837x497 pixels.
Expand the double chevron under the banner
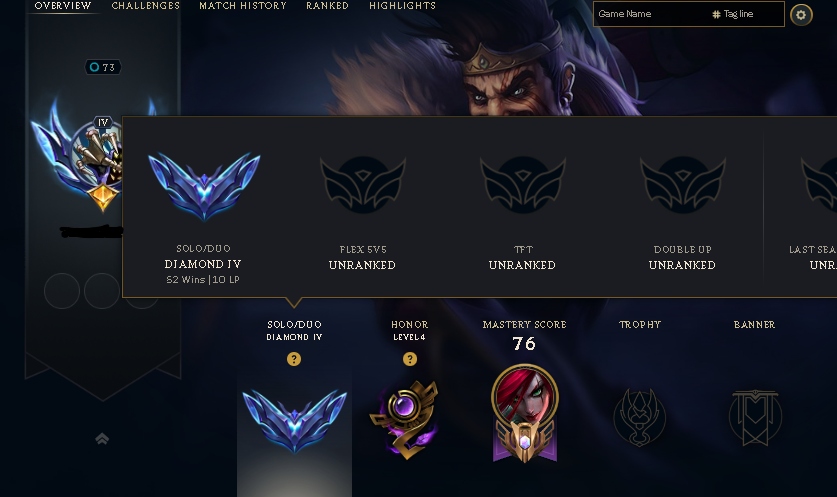[102, 439]
